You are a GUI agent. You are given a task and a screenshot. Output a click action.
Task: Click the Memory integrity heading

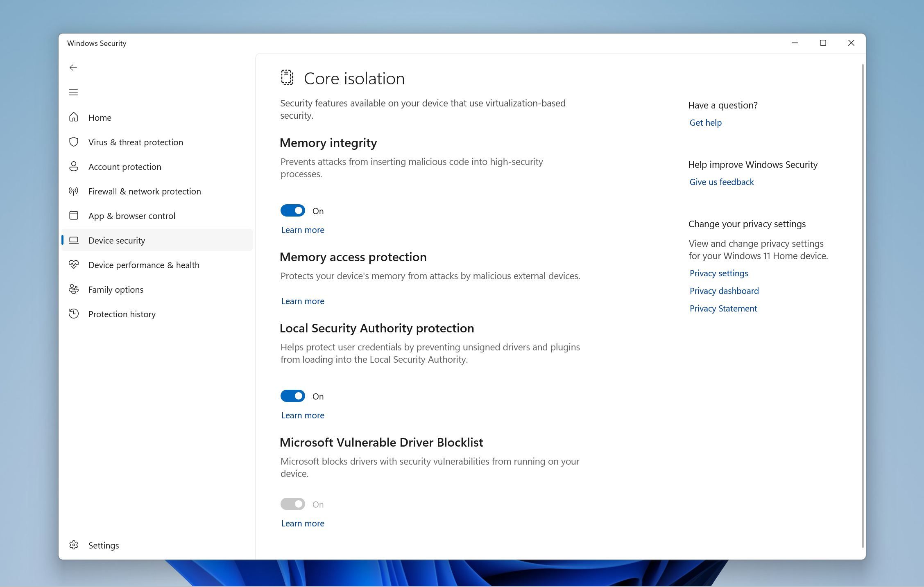pos(328,142)
